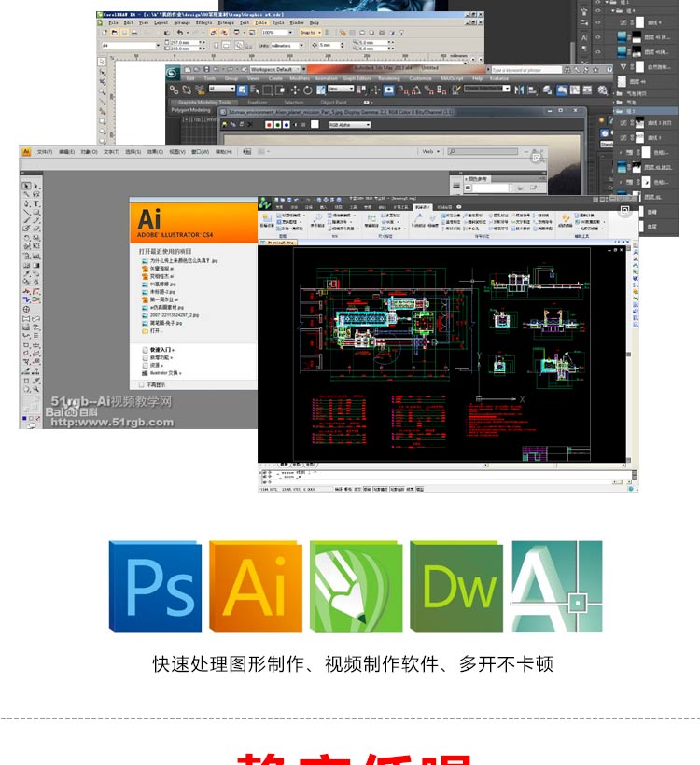700x765 pixels.
Task: Click the large AutoCAD A icon
Action: click(x=556, y=586)
